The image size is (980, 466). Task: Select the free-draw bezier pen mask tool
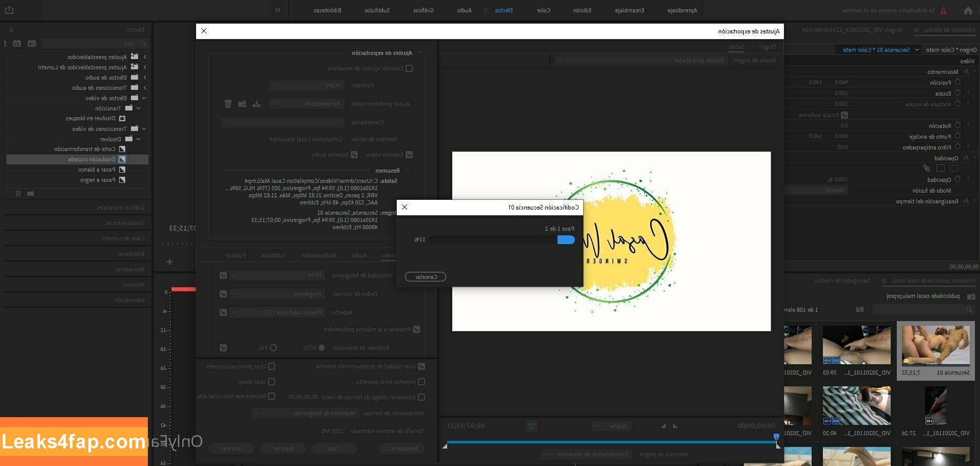927,168
